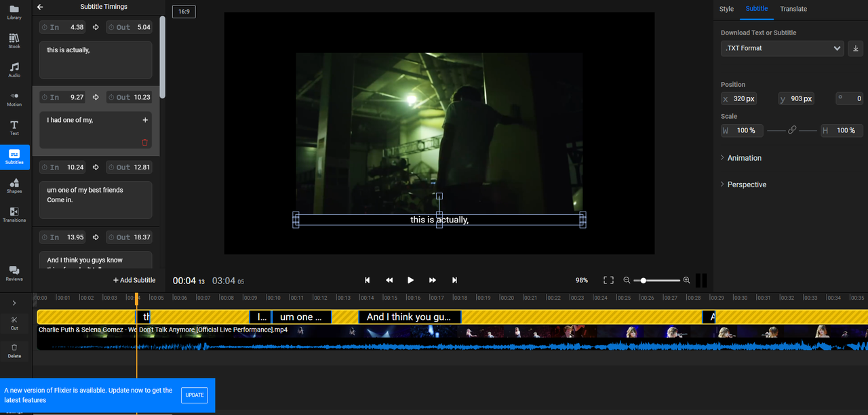The image size is (868, 415).
Task: Edit Out time 18.37 field
Action: coord(129,237)
